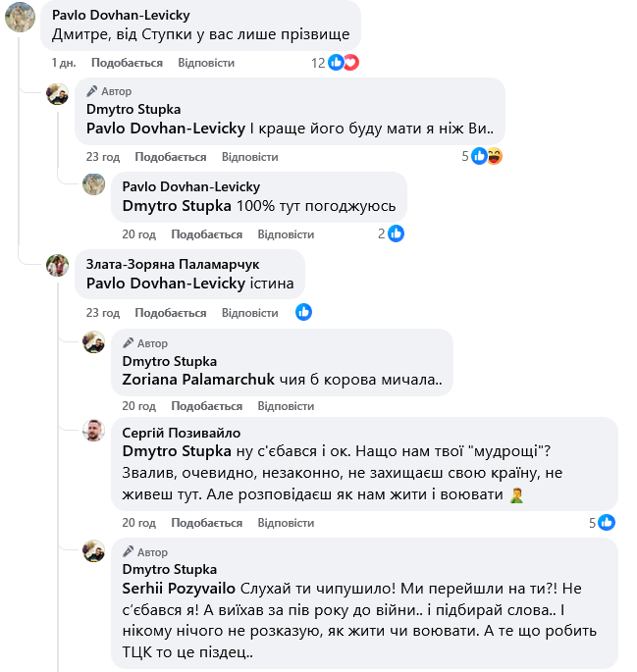The width and height of the screenshot is (637, 672).
Task: Open the like reactions on Сергій Позивайло's comment
Action: coord(606,523)
